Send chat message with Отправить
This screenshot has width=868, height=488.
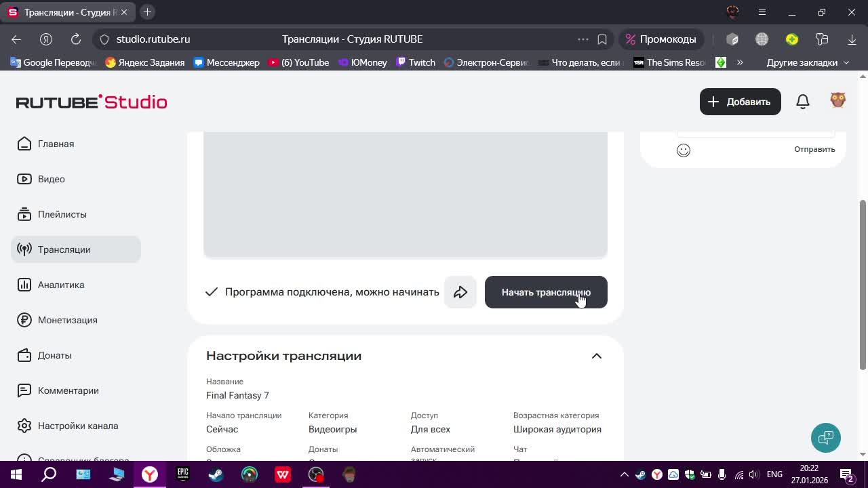(814, 149)
